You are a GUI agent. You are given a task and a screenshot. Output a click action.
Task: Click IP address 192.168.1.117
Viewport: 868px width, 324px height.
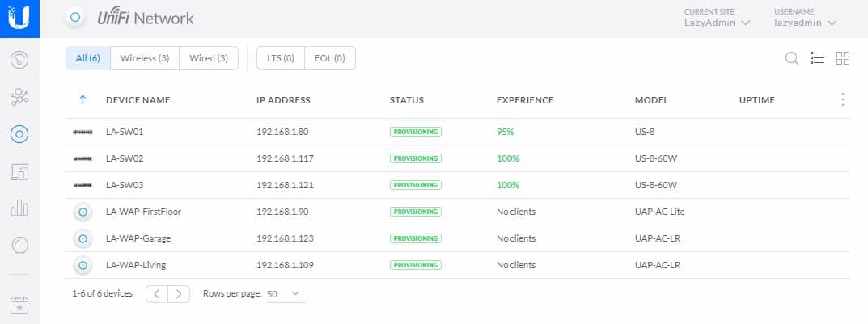point(285,158)
